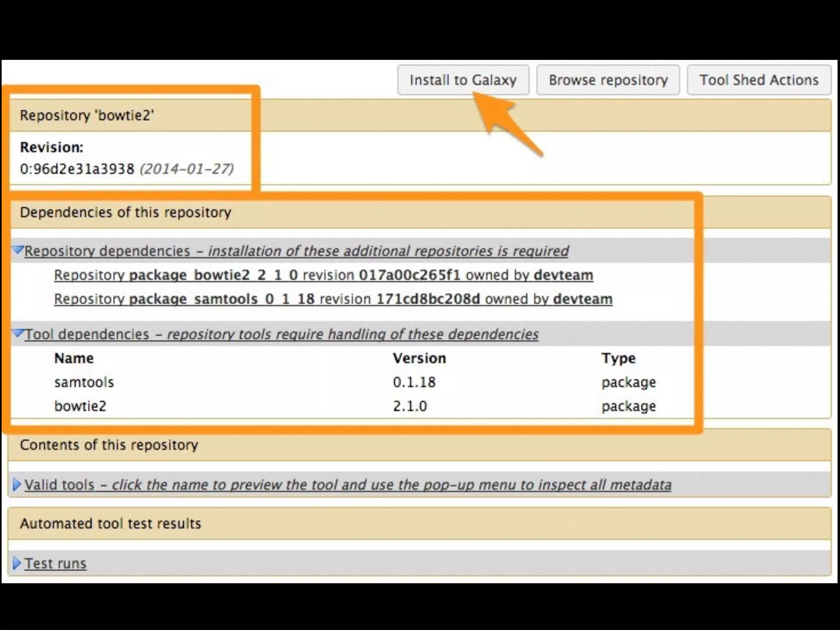840x630 pixels.
Task: Click the Install to Galaxy button
Action: [463, 80]
